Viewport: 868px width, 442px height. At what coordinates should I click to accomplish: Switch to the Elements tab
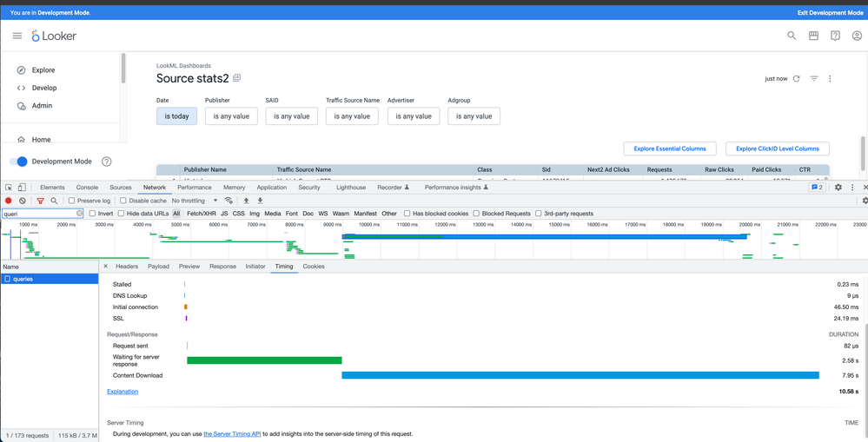(53, 188)
